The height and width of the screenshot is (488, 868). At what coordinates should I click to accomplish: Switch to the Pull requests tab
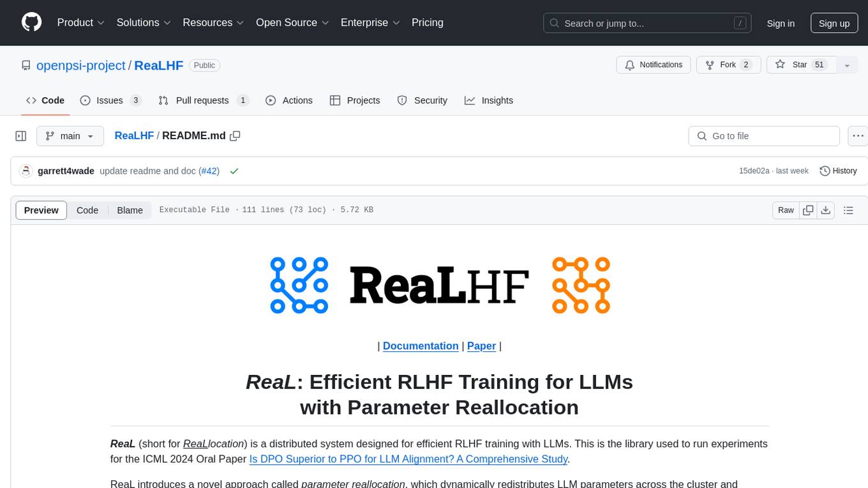tap(204, 100)
